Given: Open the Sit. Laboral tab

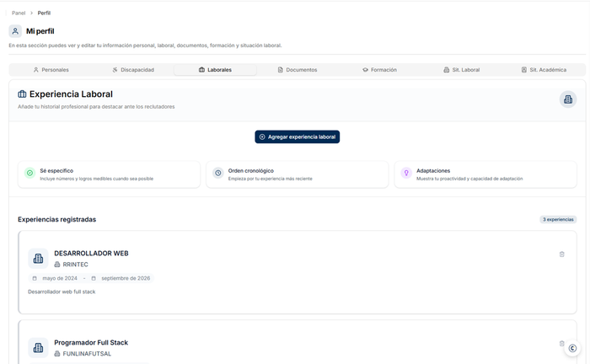Looking at the screenshot, I should click(x=461, y=70).
